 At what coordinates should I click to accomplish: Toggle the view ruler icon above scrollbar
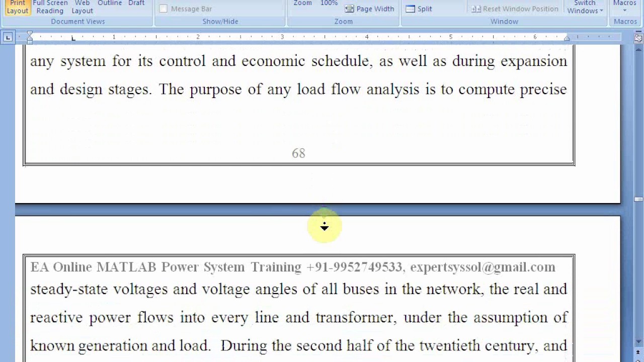[638, 38]
